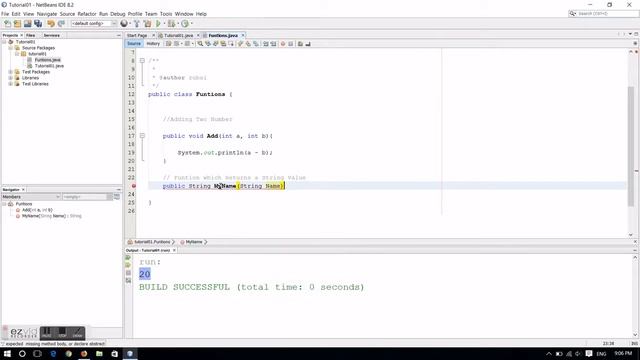Select the Add method in Navigator

click(37, 210)
